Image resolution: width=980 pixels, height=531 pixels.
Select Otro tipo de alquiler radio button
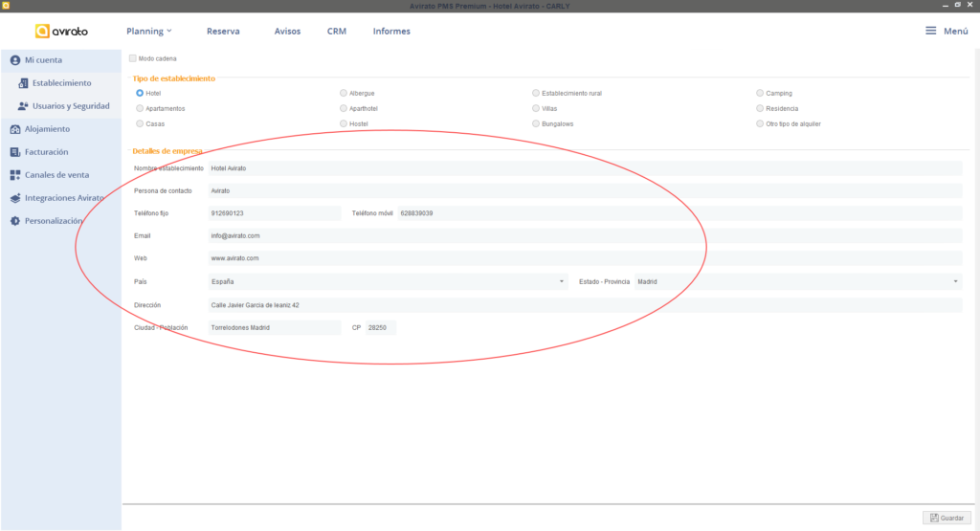(x=760, y=123)
